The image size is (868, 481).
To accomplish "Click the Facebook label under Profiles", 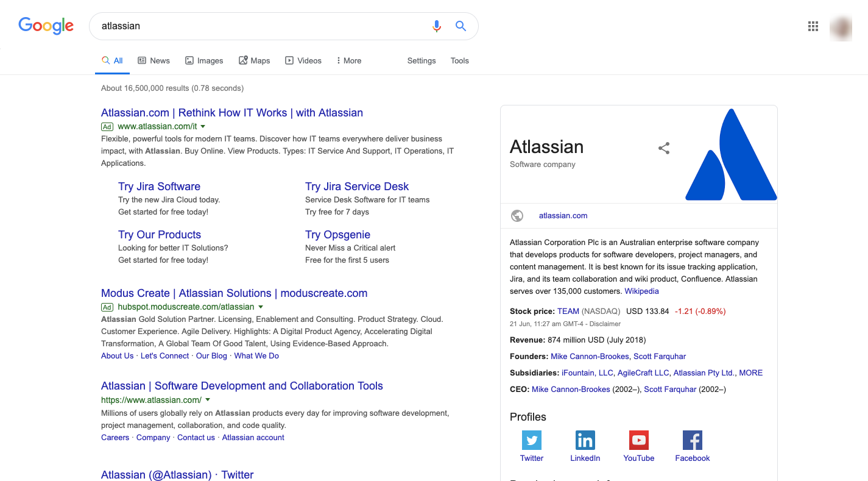I will tap(693, 458).
